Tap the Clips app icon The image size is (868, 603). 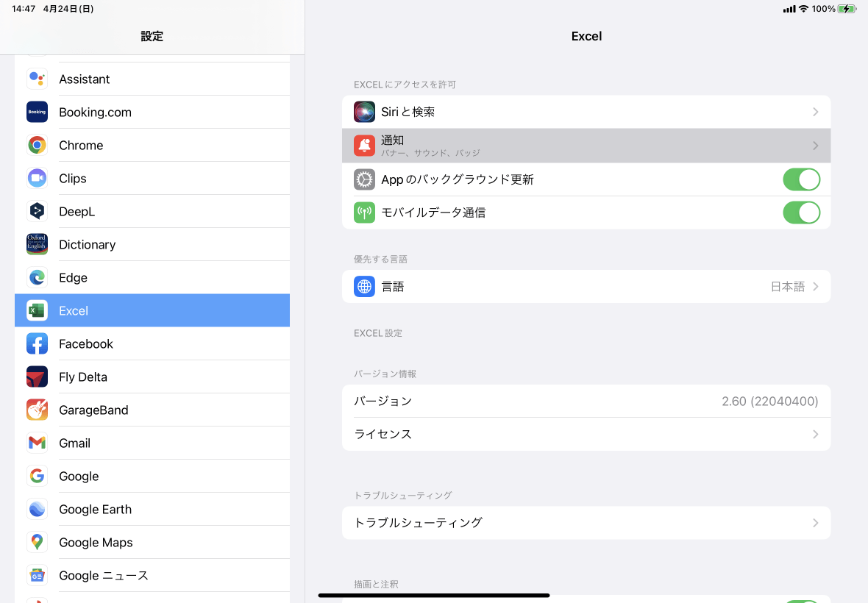click(x=37, y=178)
